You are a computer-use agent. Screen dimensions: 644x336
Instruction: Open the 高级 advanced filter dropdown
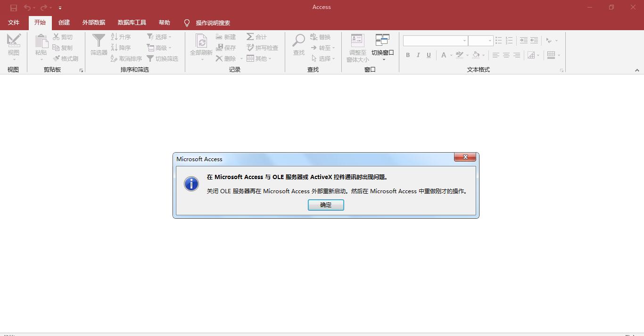point(159,48)
